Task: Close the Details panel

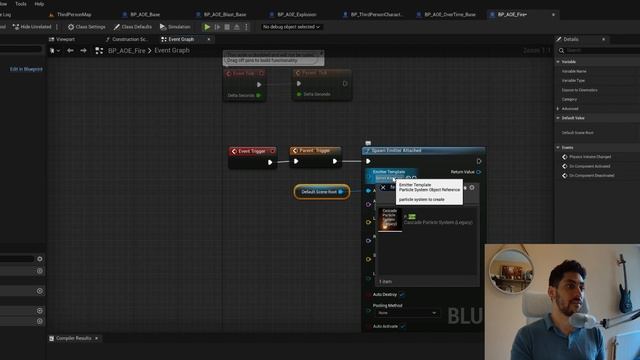Action: point(604,40)
